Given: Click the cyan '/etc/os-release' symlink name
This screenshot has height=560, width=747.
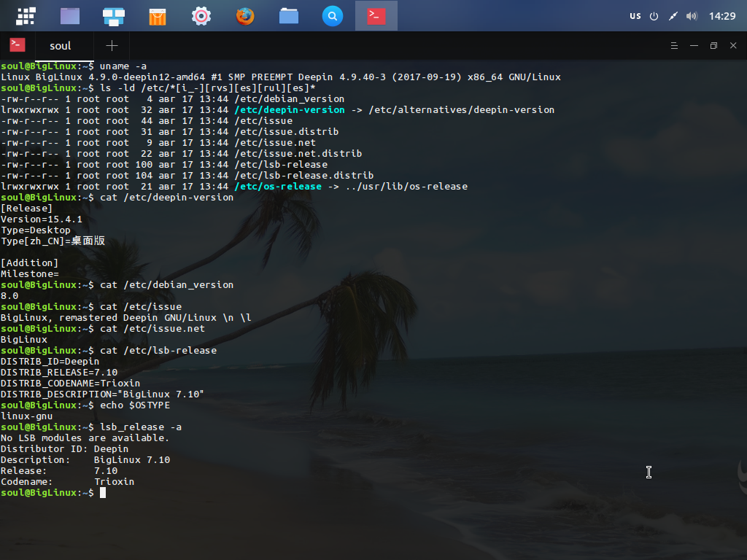Looking at the screenshot, I should [x=278, y=187].
